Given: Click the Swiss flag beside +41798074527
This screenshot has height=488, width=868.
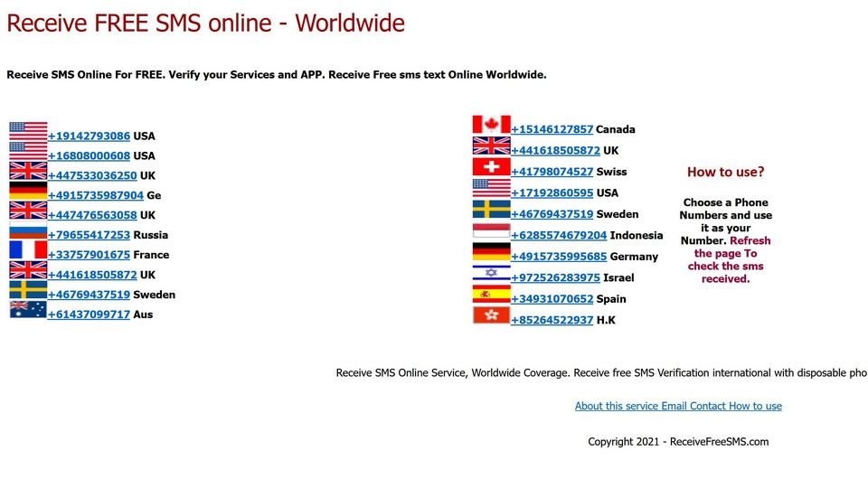Looking at the screenshot, I should [x=492, y=167].
